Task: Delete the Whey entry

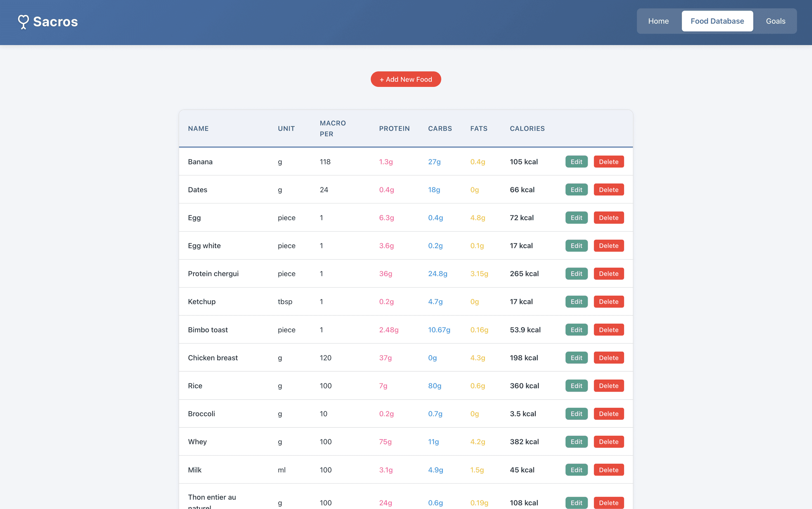Action: (x=608, y=442)
